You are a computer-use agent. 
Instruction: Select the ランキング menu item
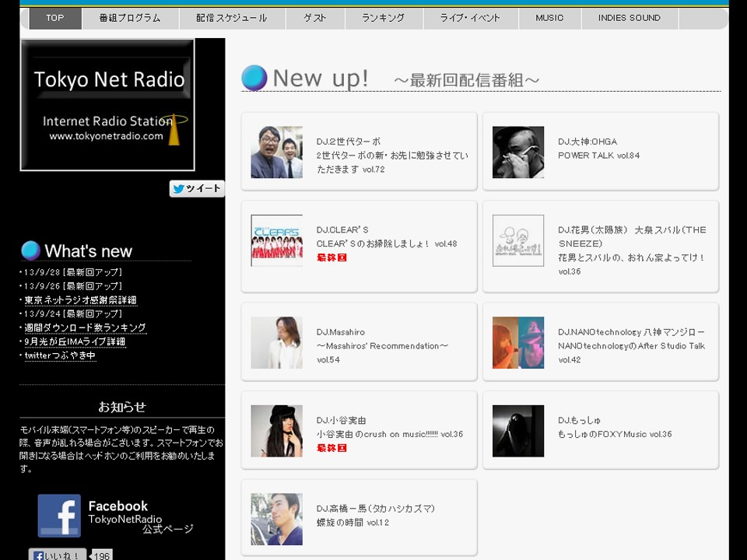pos(384,18)
